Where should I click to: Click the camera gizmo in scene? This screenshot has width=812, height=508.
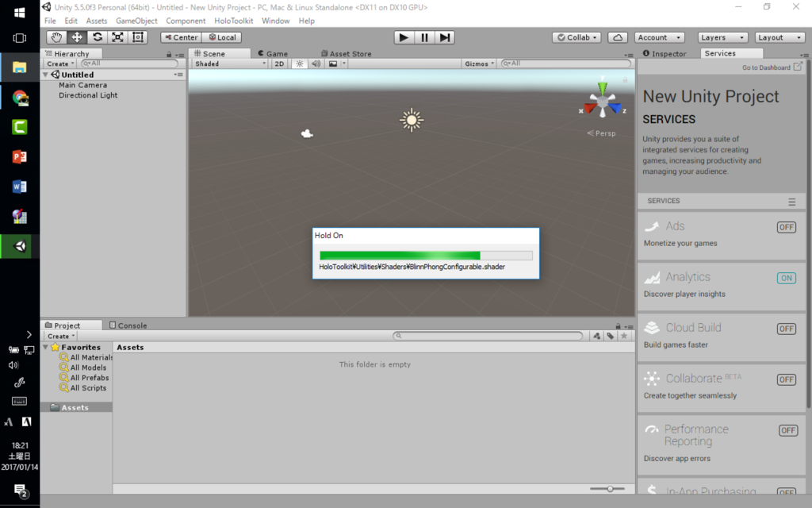pos(307,133)
